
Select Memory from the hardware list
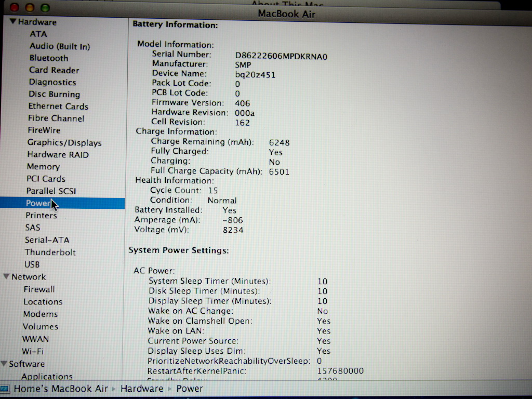(43, 167)
